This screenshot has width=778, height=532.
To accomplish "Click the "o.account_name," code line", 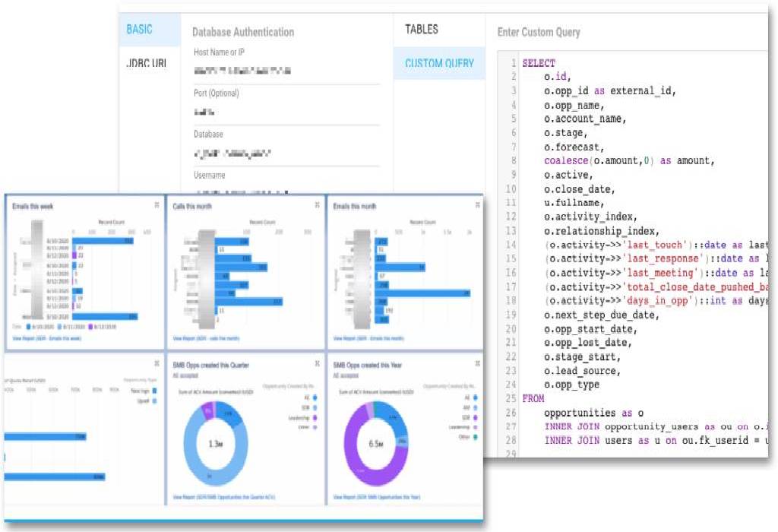I will tap(585, 119).
